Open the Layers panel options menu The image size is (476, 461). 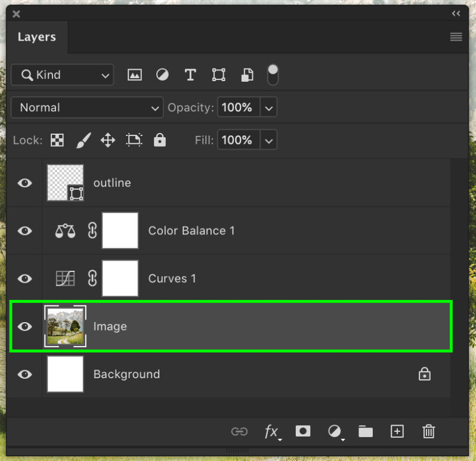[456, 37]
